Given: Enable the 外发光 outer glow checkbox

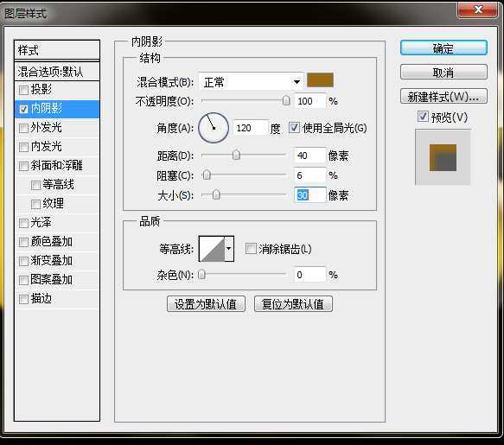Looking at the screenshot, I should (x=23, y=128).
